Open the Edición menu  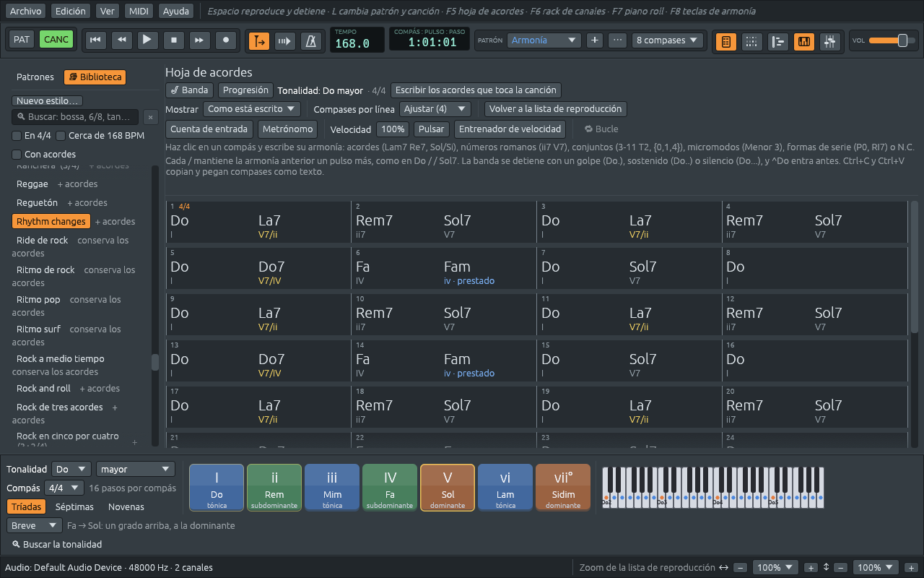coord(71,12)
